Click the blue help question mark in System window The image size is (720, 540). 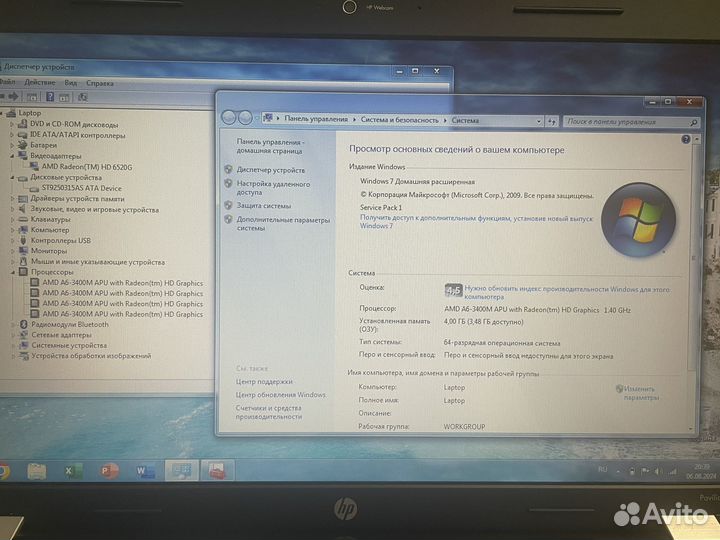coord(686,139)
